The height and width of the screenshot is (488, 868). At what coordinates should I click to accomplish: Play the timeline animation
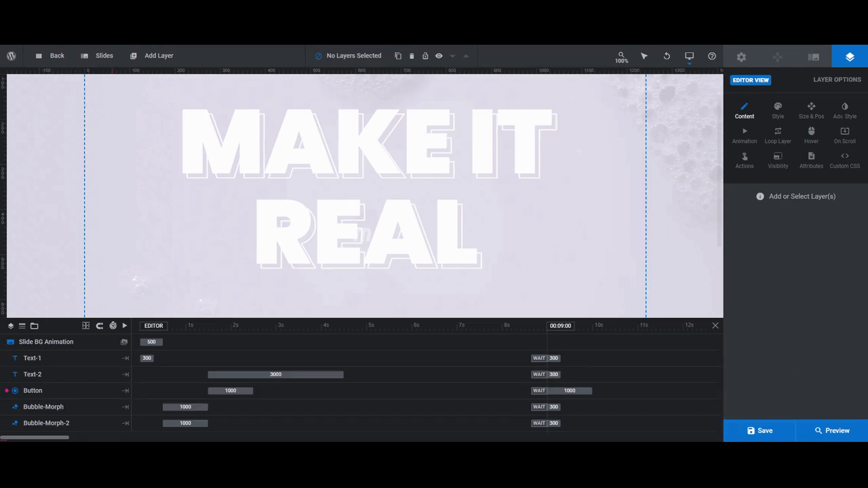[125, 326]
